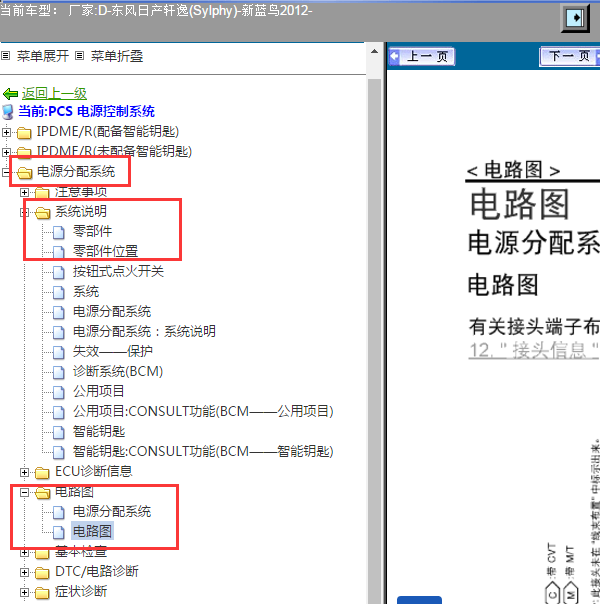Select the 系统说明 folder item
Viewport: 600px width, 604px height.
click(81, 211)
